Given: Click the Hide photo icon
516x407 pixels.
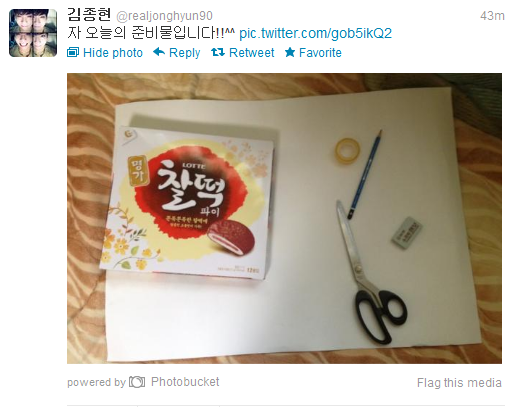Looking at the screenshot, I should tap(73, 53).
